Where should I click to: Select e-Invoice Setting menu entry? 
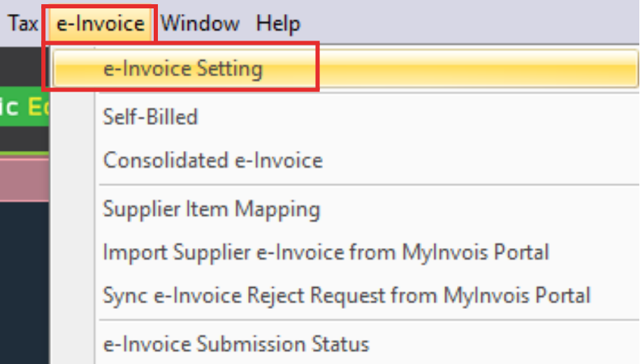click(x=182, y=68)
